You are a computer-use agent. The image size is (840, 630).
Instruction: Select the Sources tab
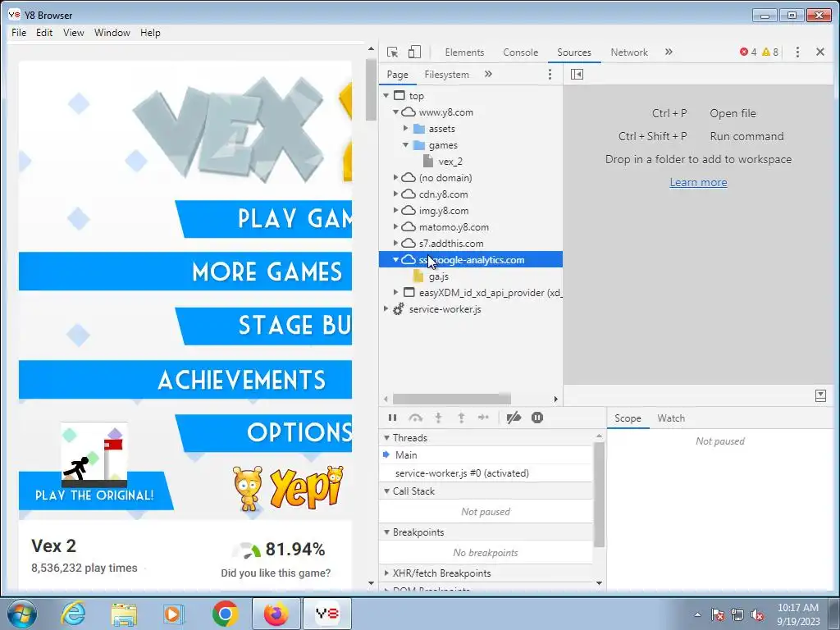click(x=573, y=52)
